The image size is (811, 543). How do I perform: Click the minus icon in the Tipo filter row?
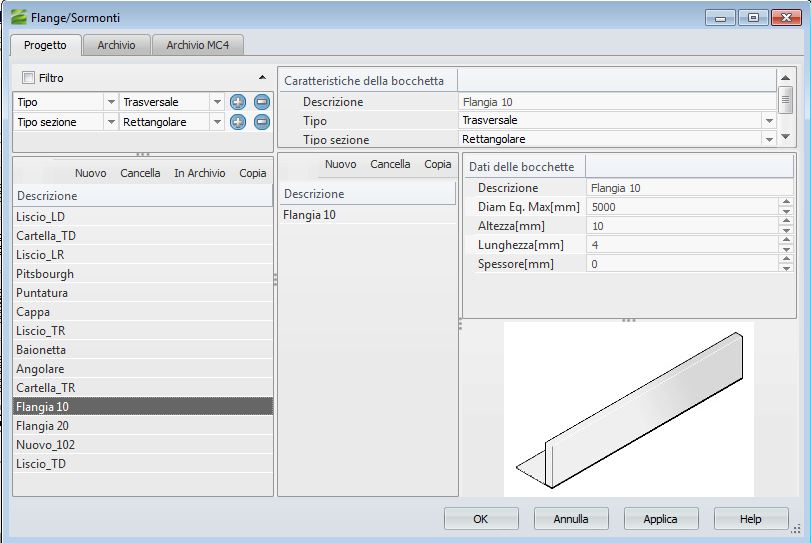pyautogui.click(x=262, y=102)
